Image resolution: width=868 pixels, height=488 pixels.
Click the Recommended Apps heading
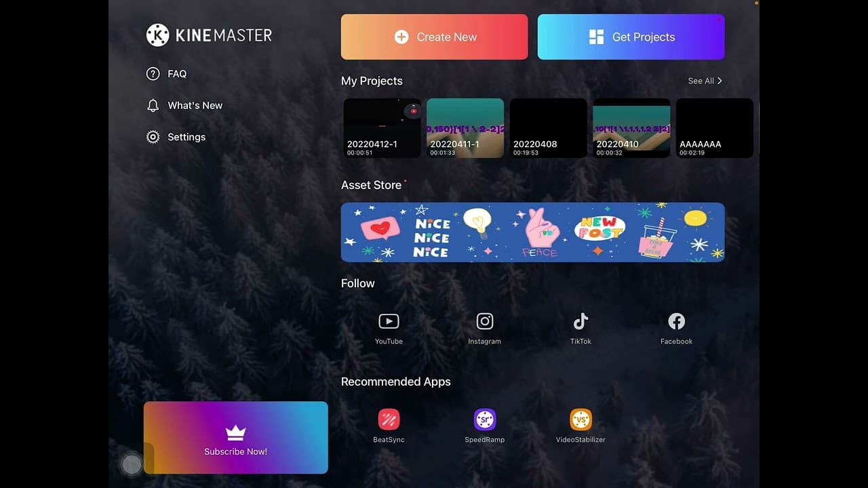click(396, 382)
